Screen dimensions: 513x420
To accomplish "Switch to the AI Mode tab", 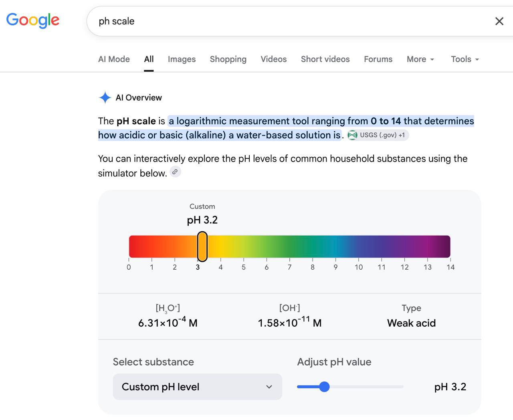I will coord(114,59).
